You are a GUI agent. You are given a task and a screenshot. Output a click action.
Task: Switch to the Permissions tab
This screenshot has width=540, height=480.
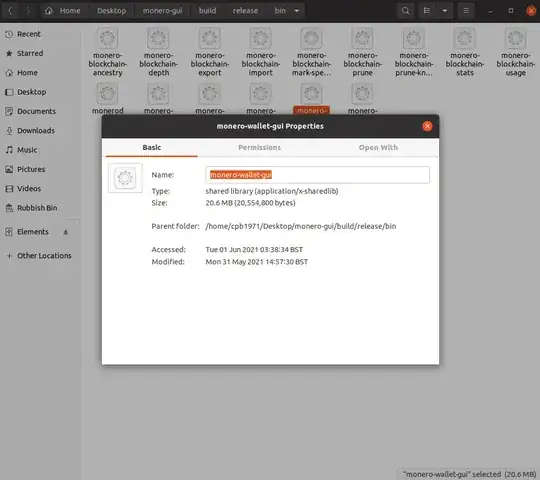[260, 147]
